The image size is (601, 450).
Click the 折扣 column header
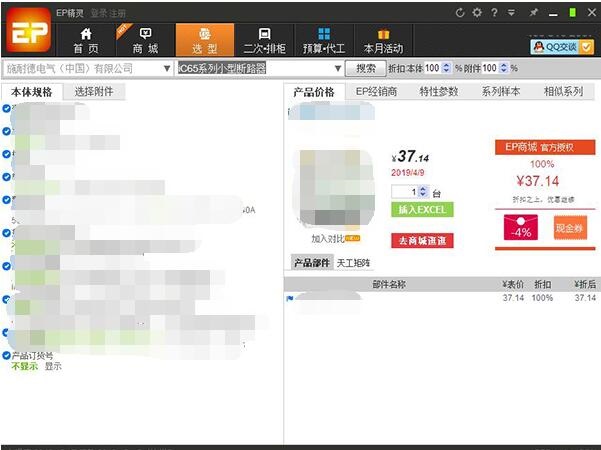click(543, 284)
